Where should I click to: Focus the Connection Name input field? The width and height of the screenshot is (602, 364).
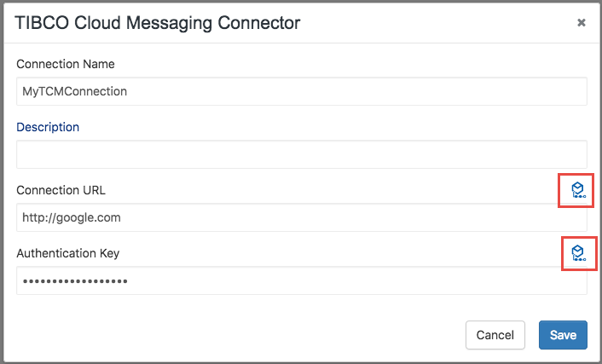pyautogui.click(x=301, y=91)
